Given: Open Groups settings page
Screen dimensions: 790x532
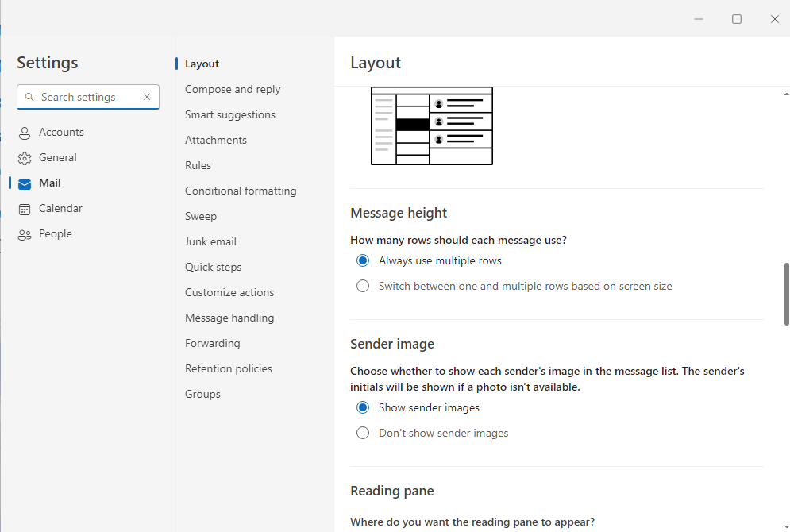Looking at the screenshot, I should click(202, 394).
